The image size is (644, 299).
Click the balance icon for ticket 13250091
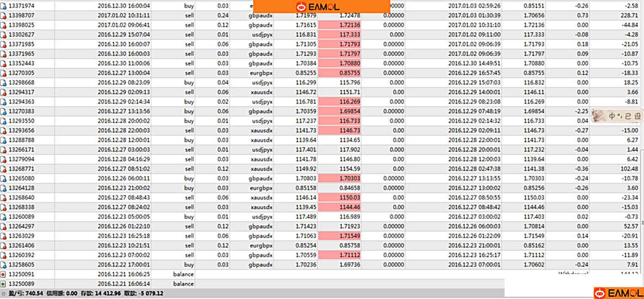[x=3, y=274]
